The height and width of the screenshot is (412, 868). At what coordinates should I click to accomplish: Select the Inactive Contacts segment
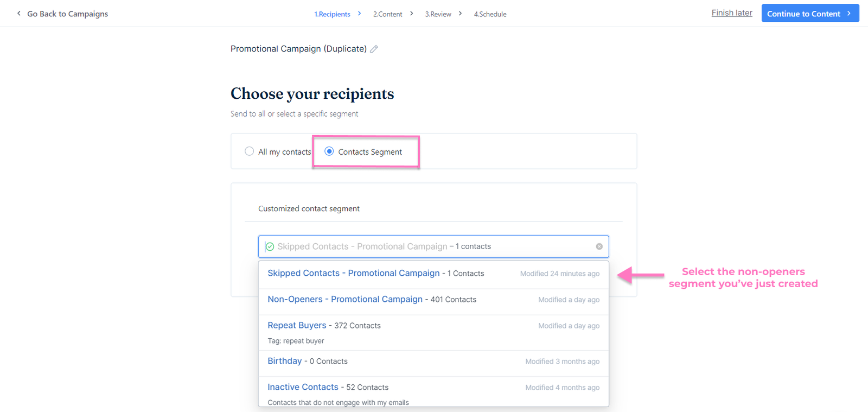[303, 387]
